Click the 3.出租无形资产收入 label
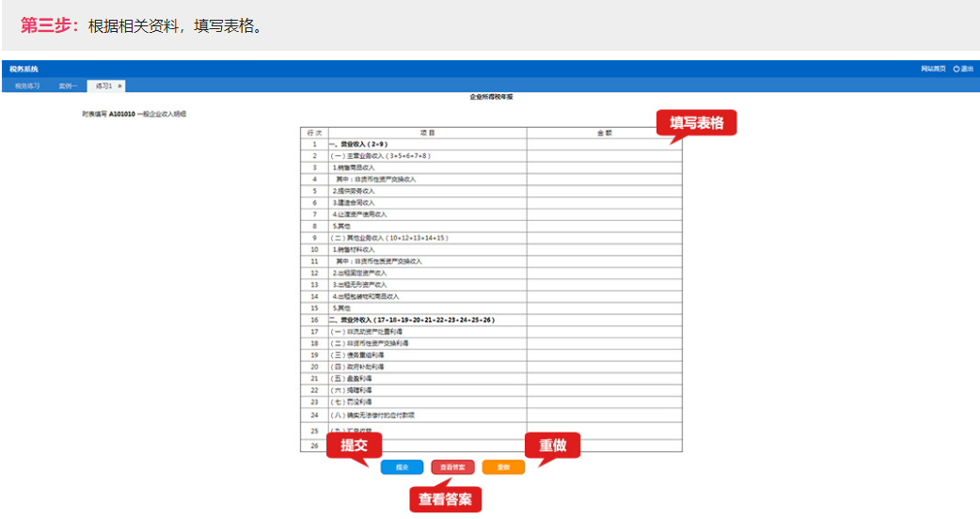This screenshot has width=980, height=519. click(359, 285)
